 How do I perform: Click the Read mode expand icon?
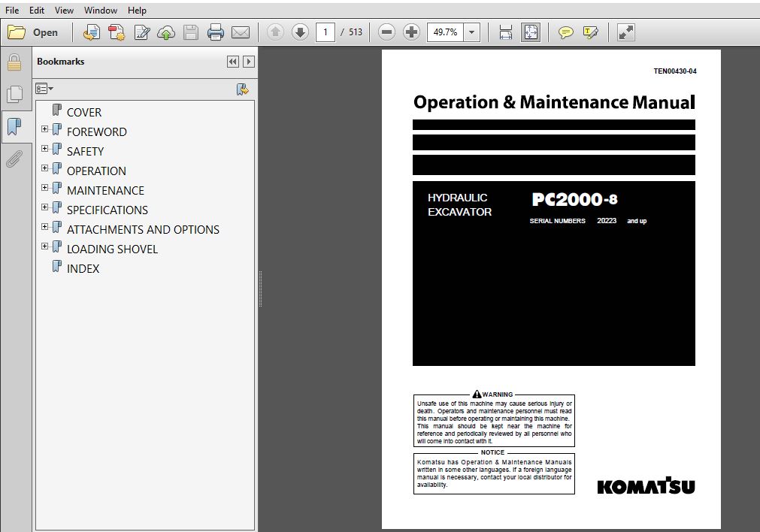(x=625, y=32)
